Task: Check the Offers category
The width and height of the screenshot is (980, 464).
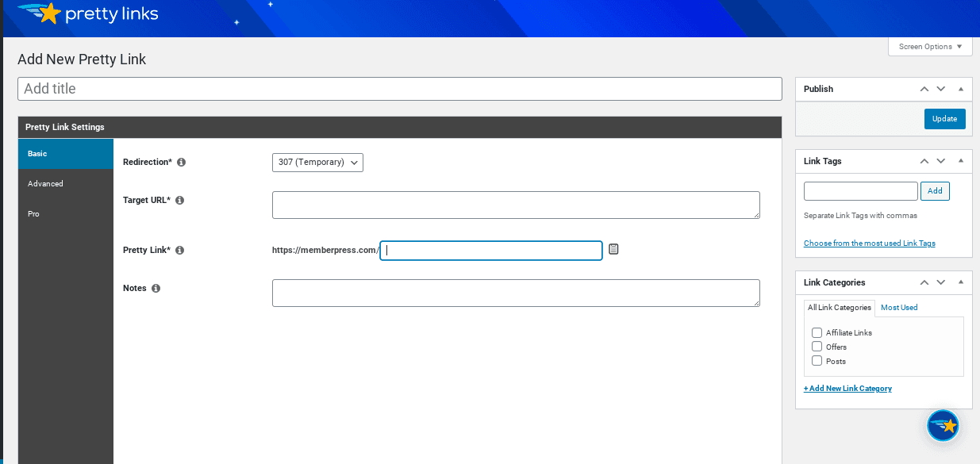Action: click(x=817, y=347)
